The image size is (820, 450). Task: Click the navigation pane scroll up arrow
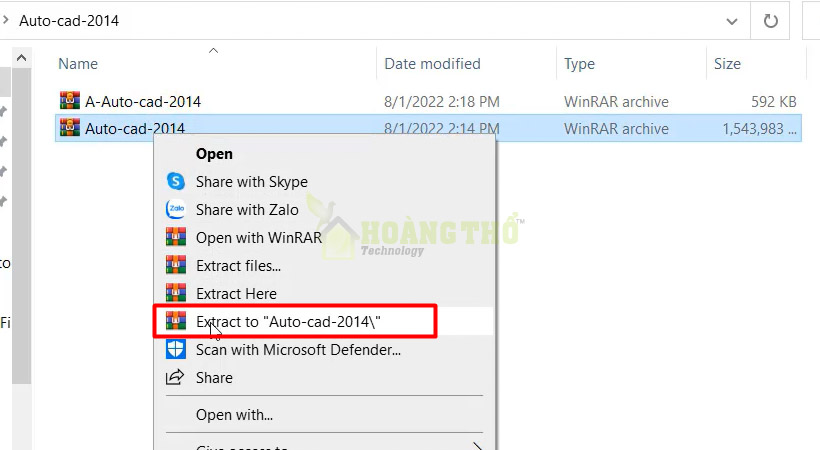[21, 58]
